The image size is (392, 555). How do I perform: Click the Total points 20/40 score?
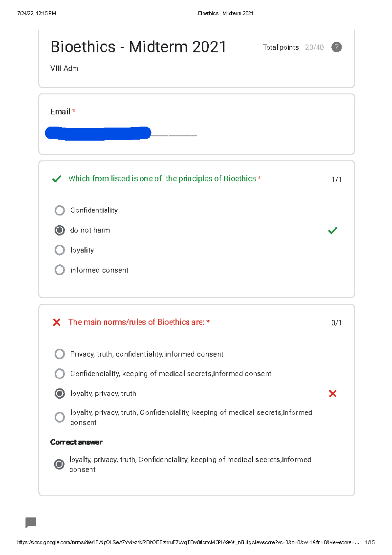coord(293,47)
